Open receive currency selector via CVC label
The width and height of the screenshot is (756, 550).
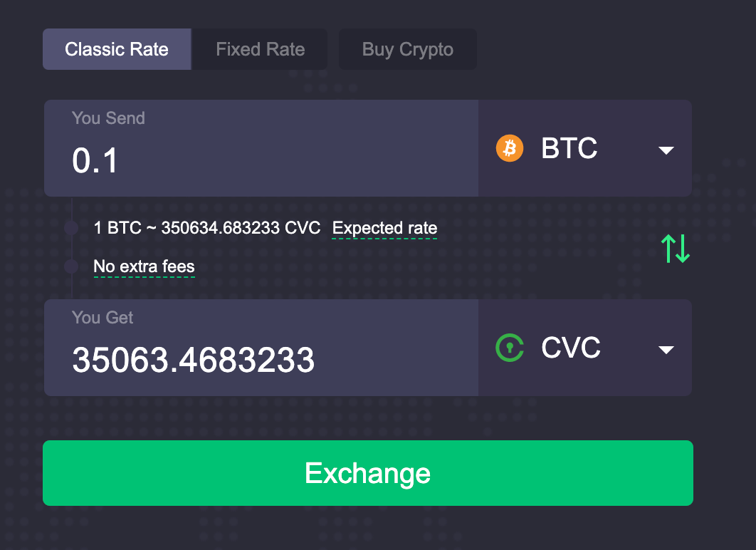coord(571,348)
